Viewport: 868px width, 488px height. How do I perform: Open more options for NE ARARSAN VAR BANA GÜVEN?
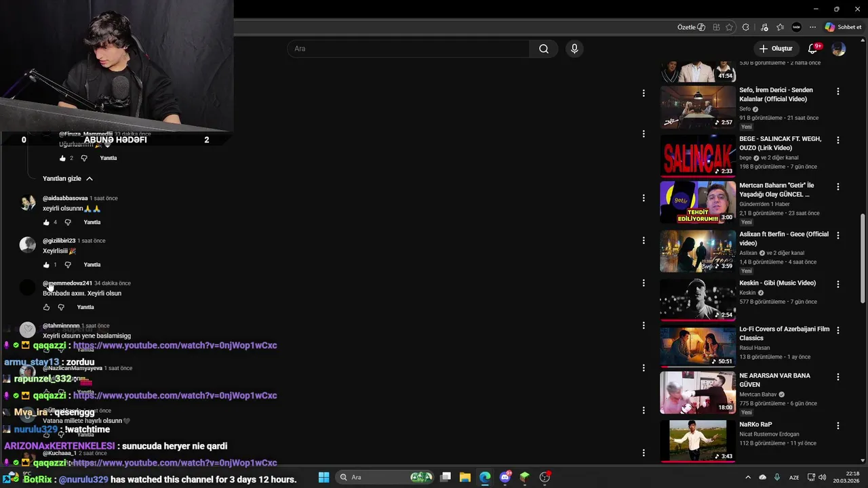pyautogui.click(x=838, y=377)
